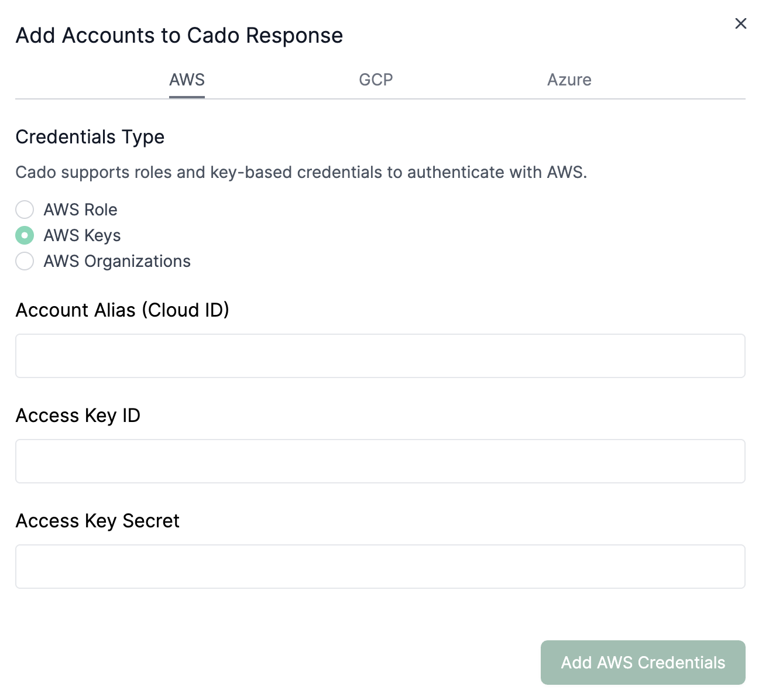Switch to the GCP tab
The width and height of the screenshot is (769, 700).
[x=376, y=80]
